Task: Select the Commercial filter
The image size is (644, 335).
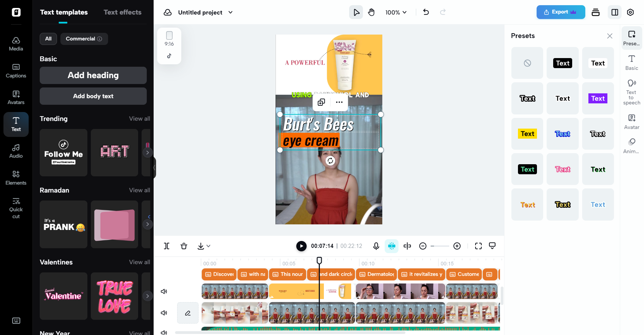Action: point(84,39)
